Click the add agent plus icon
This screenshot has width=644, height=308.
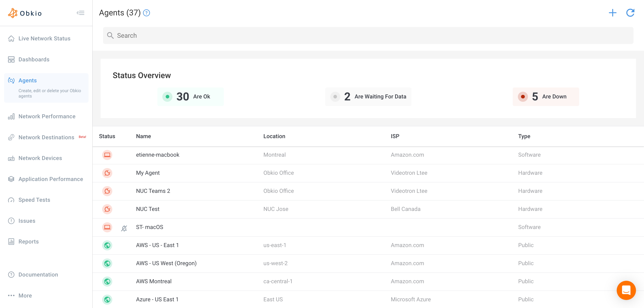tap(612, 13)
